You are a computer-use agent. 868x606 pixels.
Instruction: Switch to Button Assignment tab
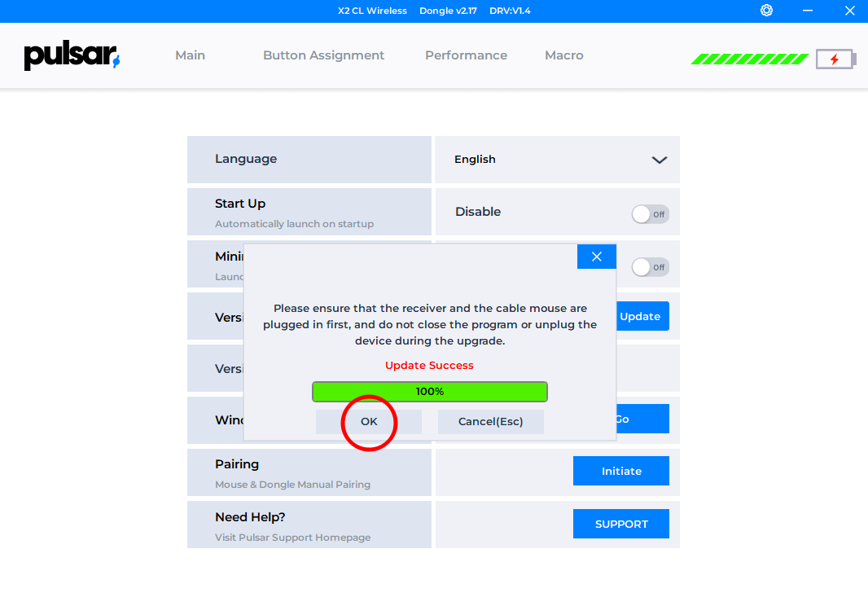323,55
